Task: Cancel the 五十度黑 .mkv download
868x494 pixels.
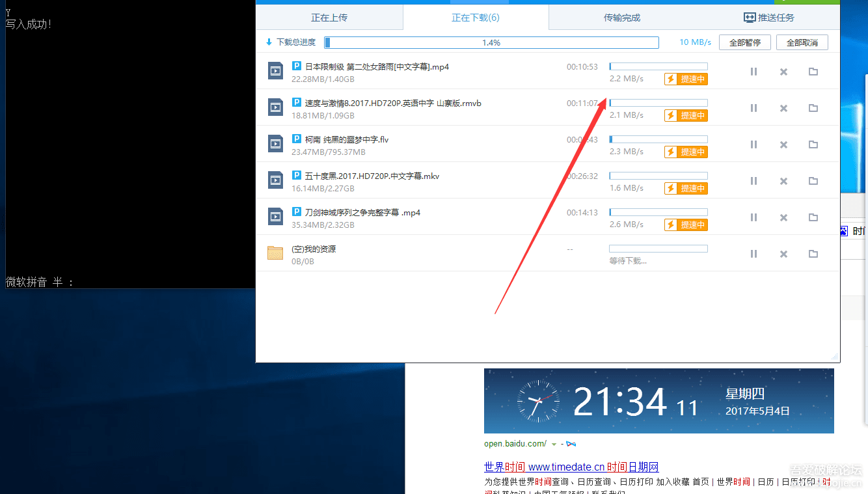Action: 783,181
